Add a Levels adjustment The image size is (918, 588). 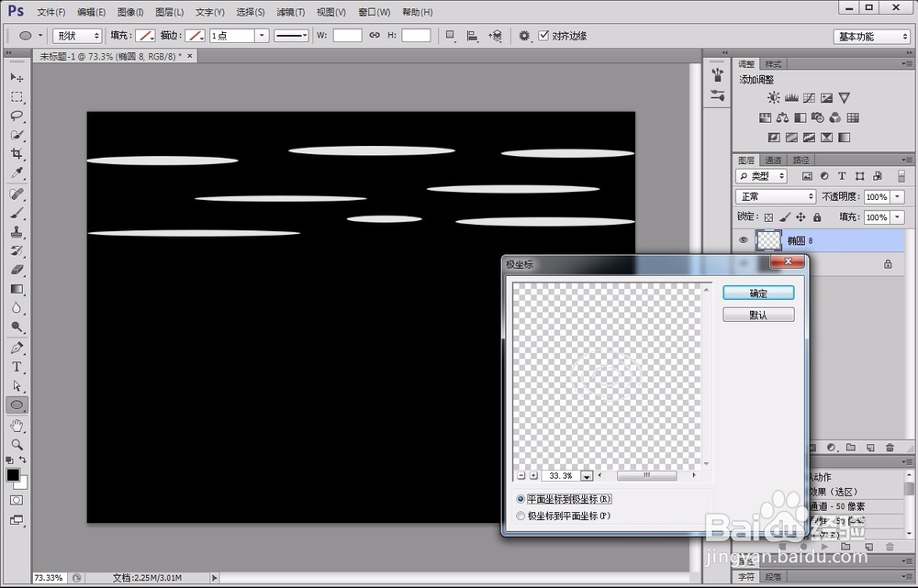click(x=791, y=98)
